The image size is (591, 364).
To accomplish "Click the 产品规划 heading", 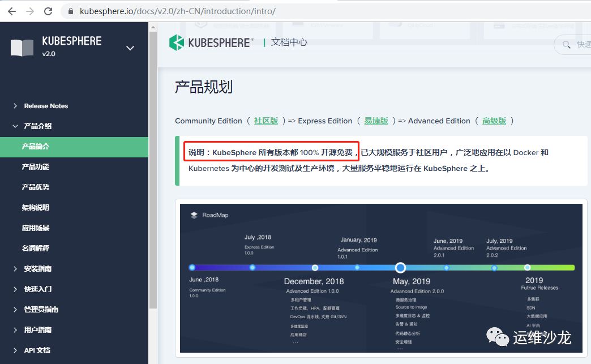I will tap(204, 87).
